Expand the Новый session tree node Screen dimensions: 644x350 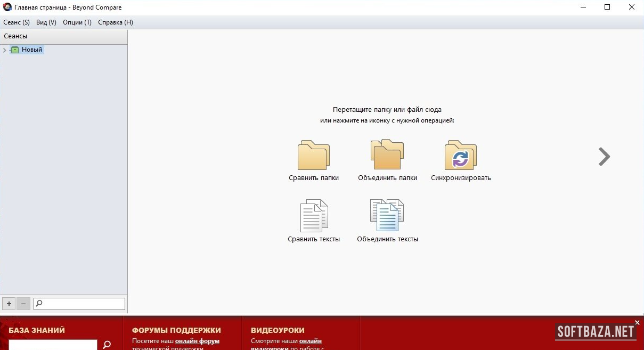coord(5,50)
